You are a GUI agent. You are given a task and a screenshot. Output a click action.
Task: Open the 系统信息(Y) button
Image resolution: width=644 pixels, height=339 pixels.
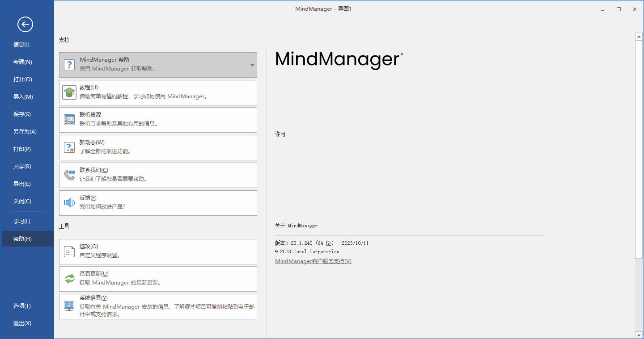(158, 306)
